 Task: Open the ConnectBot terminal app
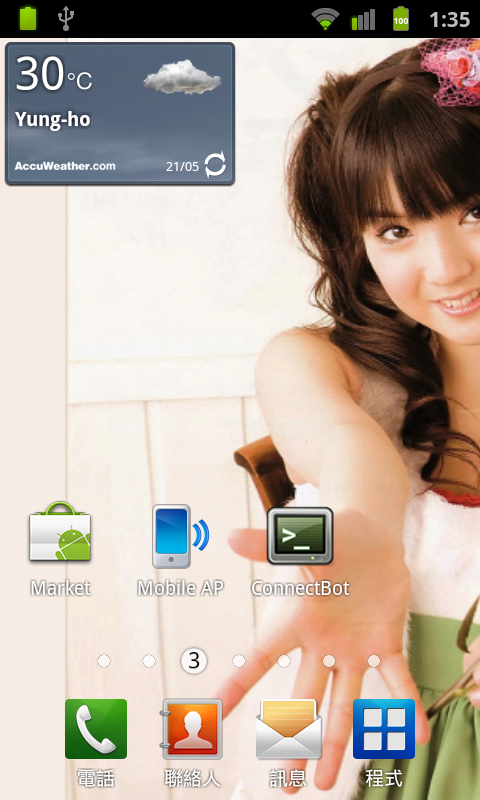300,551
